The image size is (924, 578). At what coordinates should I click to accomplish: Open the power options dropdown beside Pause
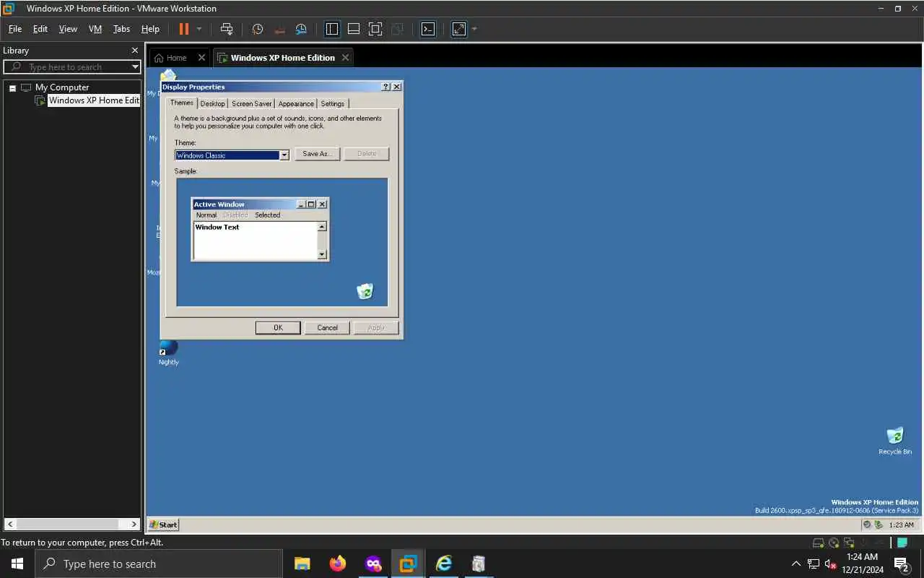coord(199,29)
